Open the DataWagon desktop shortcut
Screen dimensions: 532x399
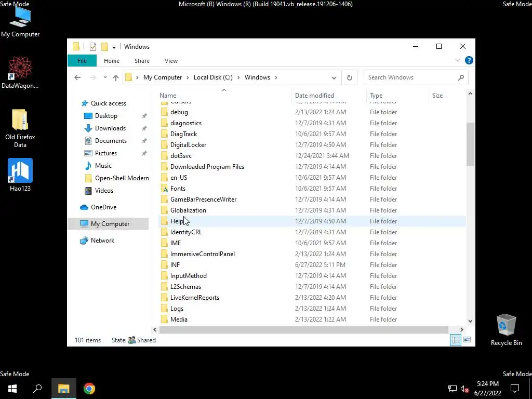pos(20,72)
